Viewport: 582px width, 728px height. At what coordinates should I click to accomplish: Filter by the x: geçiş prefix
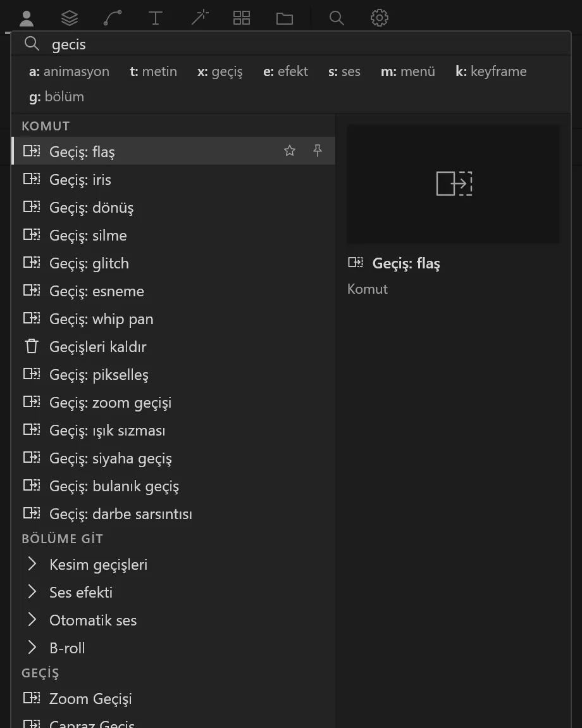click(x=220, y=72)
